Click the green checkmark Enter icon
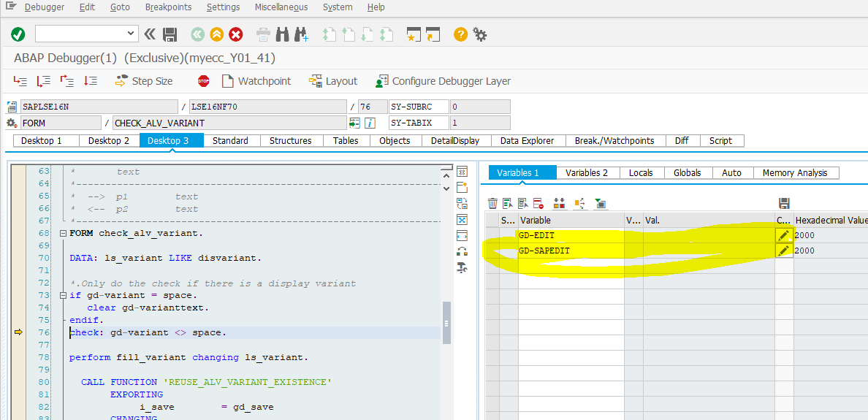Viewport: 868px width, 420px height. (18, 34)
